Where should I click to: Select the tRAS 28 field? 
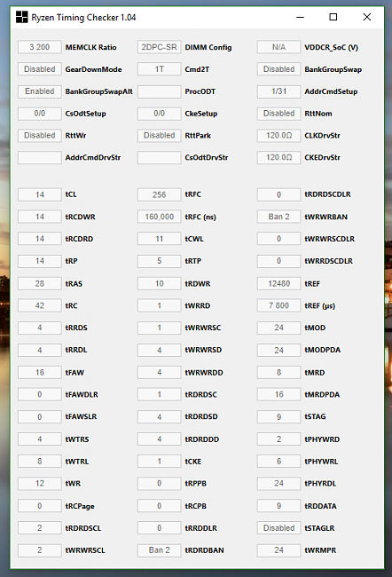[40, 284]
